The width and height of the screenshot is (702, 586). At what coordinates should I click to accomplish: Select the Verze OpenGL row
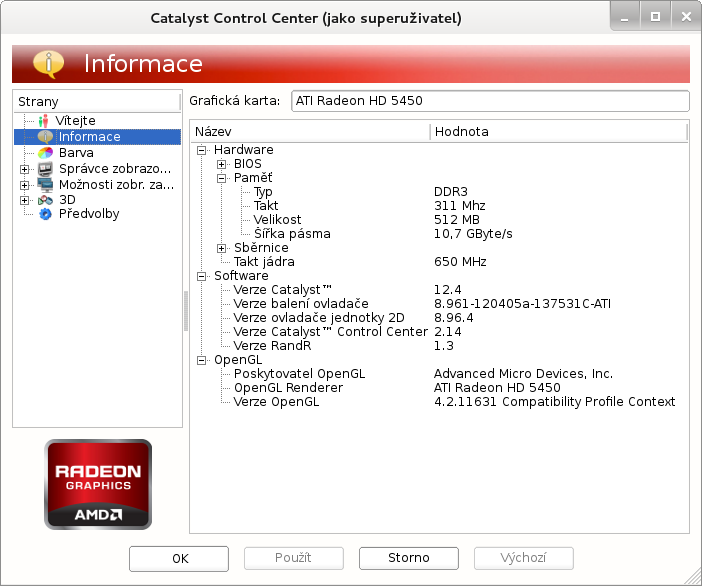439,402
